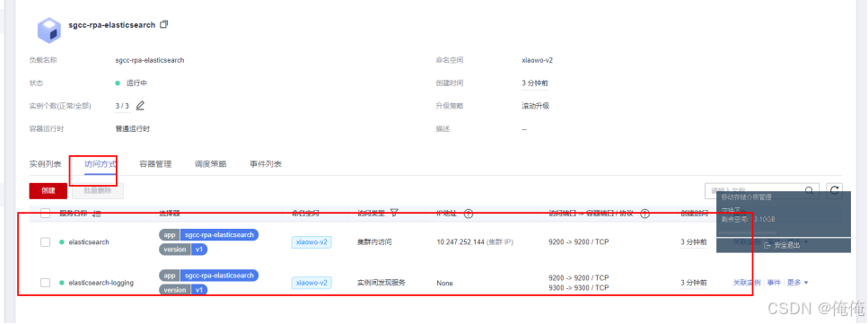Sort by service name column
The width and height of the screenshot is (868, 324).
97,214
